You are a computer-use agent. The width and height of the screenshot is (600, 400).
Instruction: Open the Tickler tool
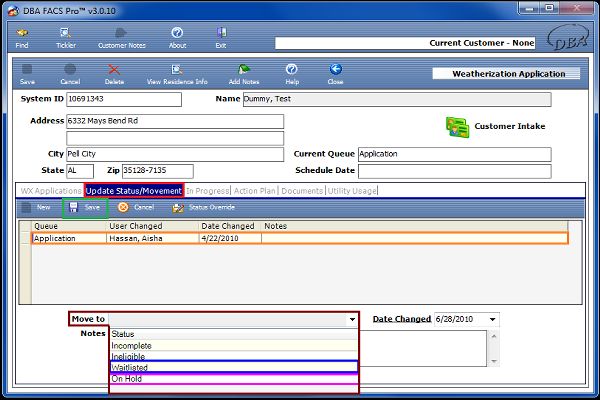coord(66,38)
